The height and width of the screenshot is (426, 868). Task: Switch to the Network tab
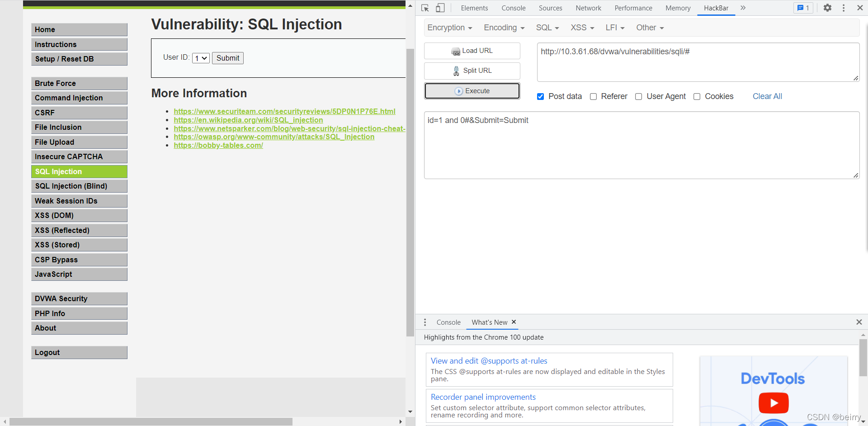click(x=588, y=8)
